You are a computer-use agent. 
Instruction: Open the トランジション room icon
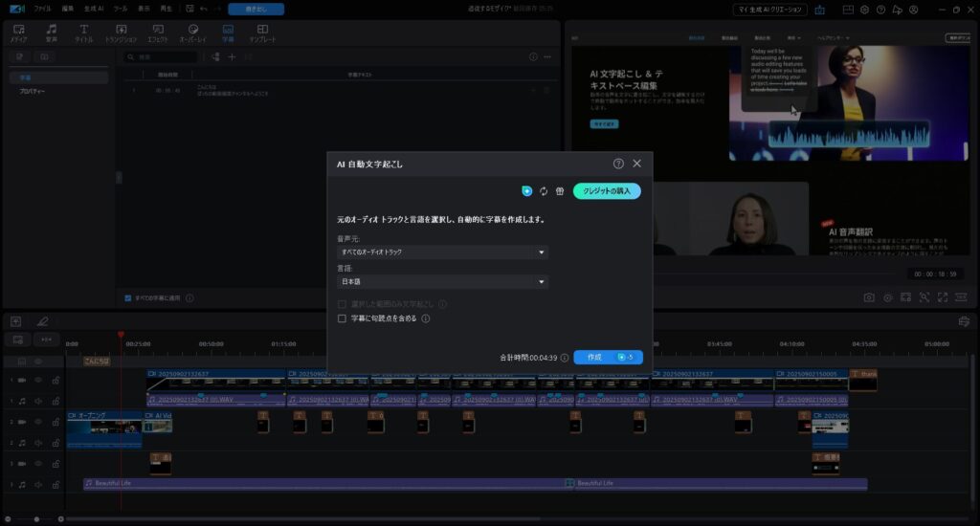click(121, 33)
